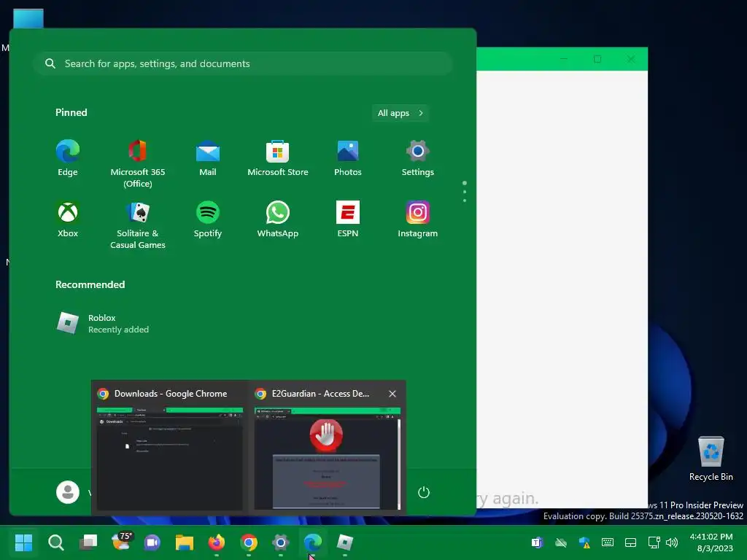
Task: Open Windows Security tray icon with warning
Action: [x=584, y=542]
